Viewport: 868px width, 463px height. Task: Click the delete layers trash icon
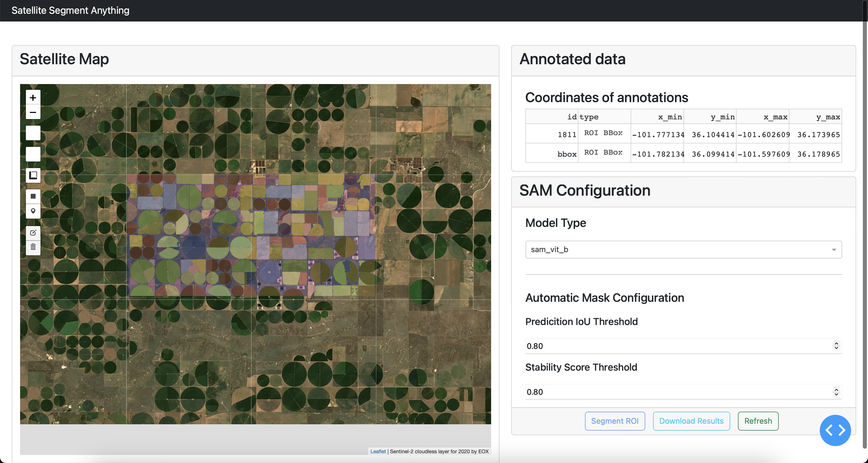click(33, 247)
